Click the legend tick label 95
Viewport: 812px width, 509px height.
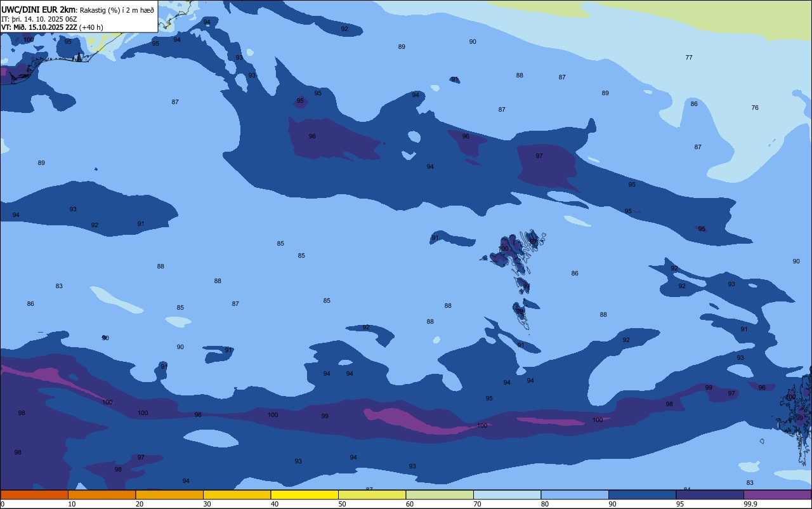[x=680, y=504]
